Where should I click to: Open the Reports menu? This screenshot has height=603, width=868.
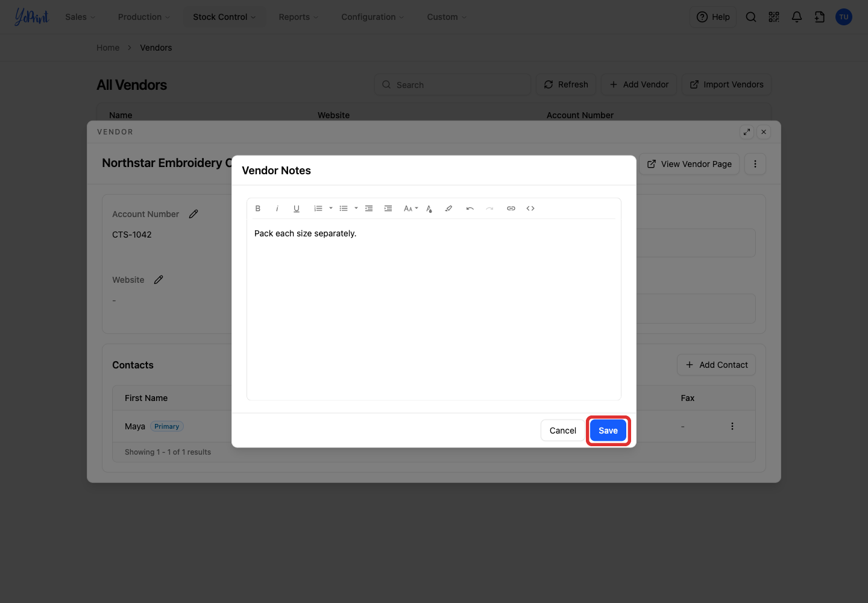coord(298,17)
